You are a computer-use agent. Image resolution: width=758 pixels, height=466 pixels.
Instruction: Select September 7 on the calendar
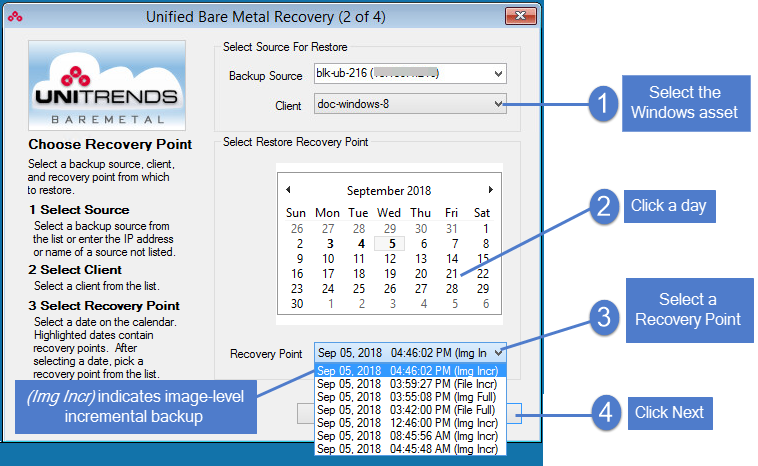pos(454,244)
